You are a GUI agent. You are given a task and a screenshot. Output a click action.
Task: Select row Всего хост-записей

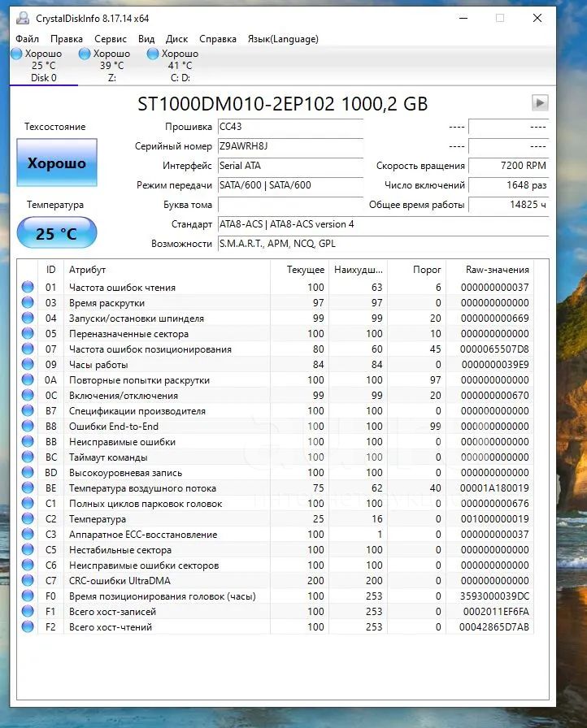[x=276, y=612]
